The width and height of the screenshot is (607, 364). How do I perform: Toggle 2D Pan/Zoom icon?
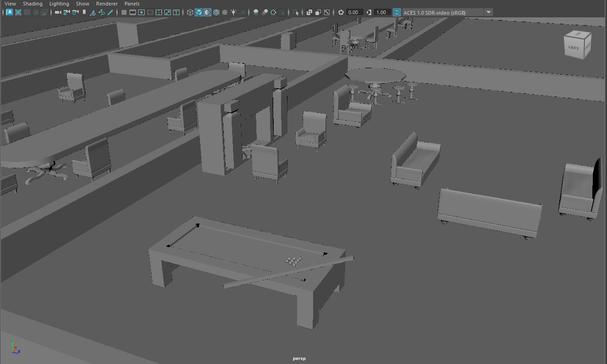[x=102, y=12]
